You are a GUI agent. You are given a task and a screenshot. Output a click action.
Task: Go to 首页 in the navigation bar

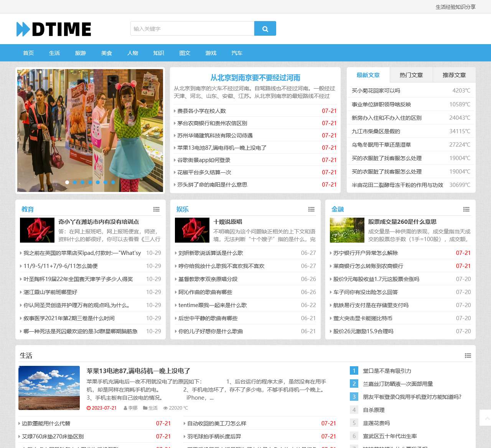(x=28, y=53)
